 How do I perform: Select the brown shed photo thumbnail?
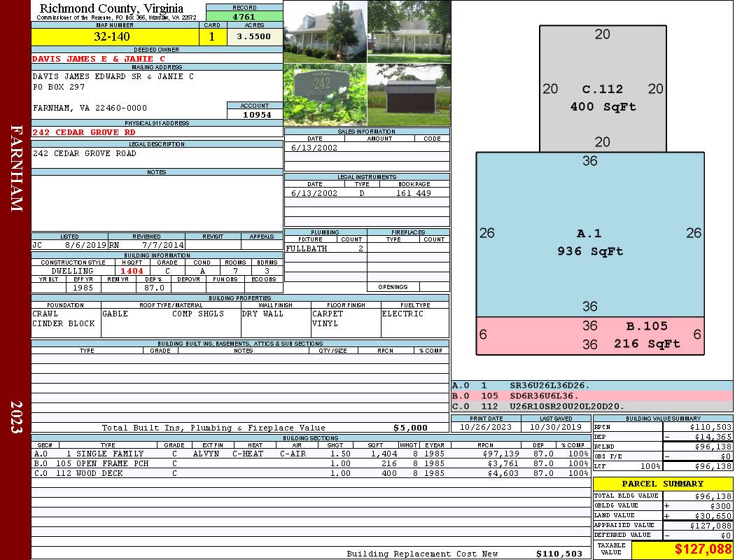(x=409, y=94)
